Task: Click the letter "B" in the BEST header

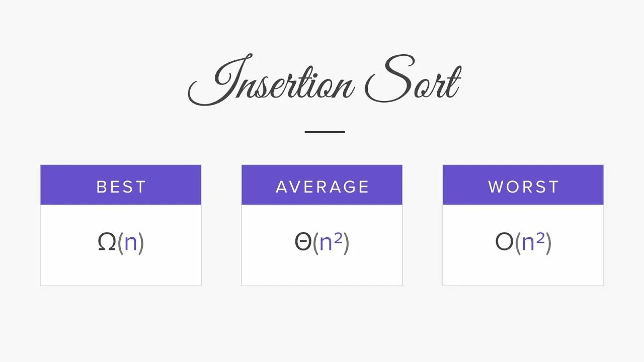Action: [x=101, y=187]
